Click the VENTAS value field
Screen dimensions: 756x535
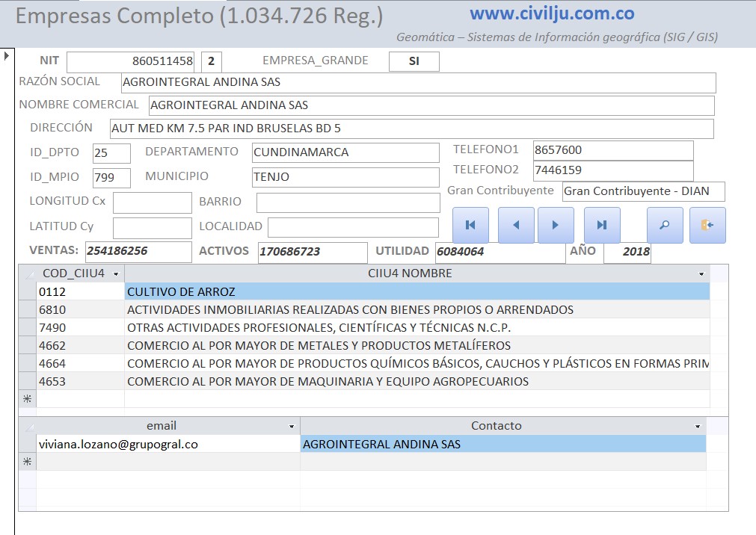coord(138,252)
